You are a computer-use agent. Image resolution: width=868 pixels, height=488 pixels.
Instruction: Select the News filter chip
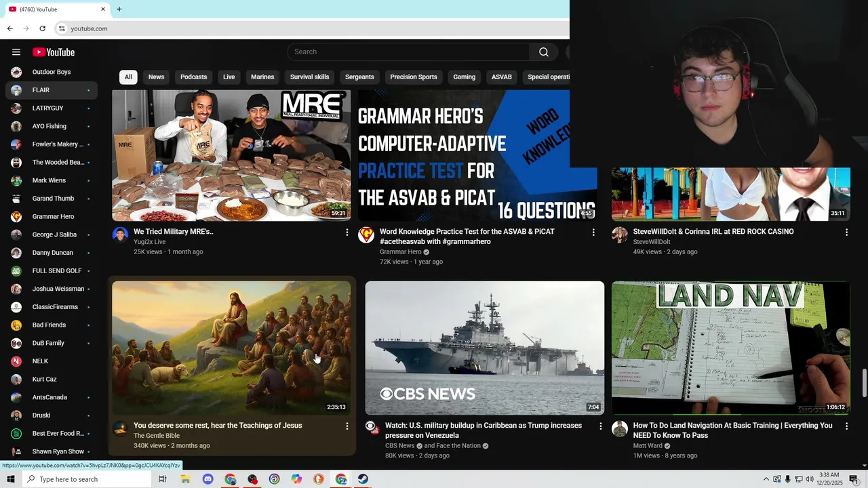coord(156,77)
